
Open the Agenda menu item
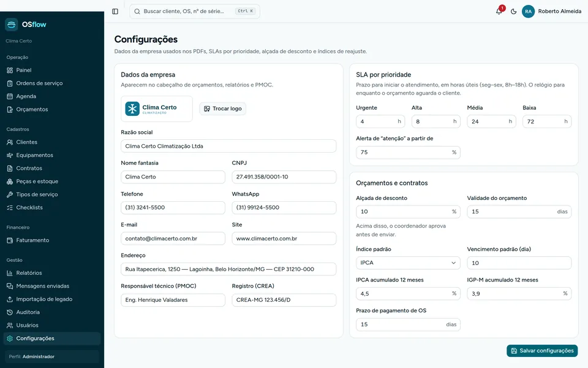coord(51,96)
